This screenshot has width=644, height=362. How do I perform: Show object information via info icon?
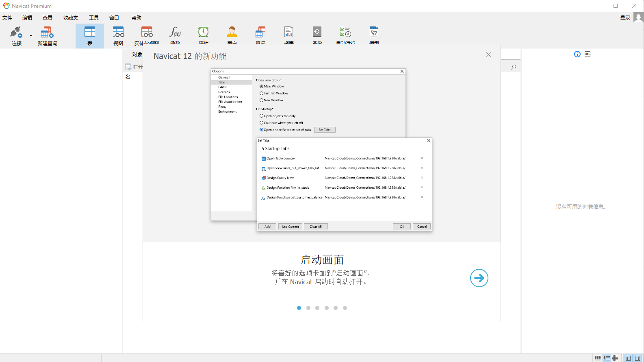pos(577,54)
